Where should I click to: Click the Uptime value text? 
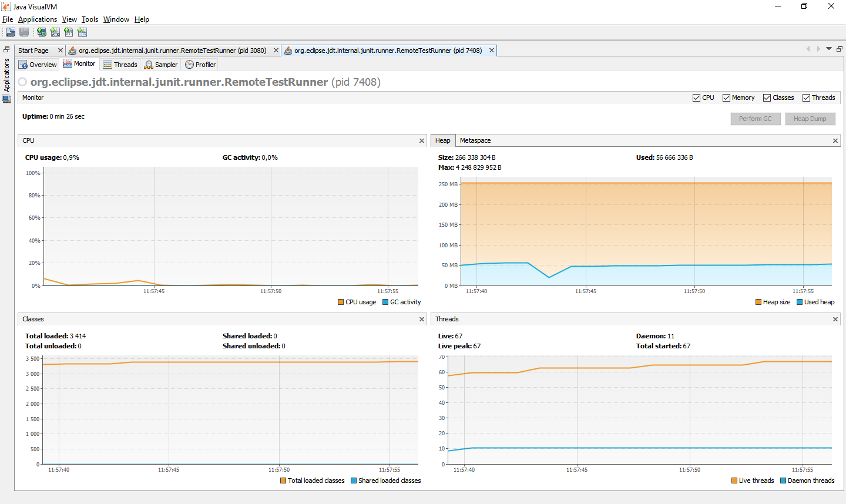point(67,117)
